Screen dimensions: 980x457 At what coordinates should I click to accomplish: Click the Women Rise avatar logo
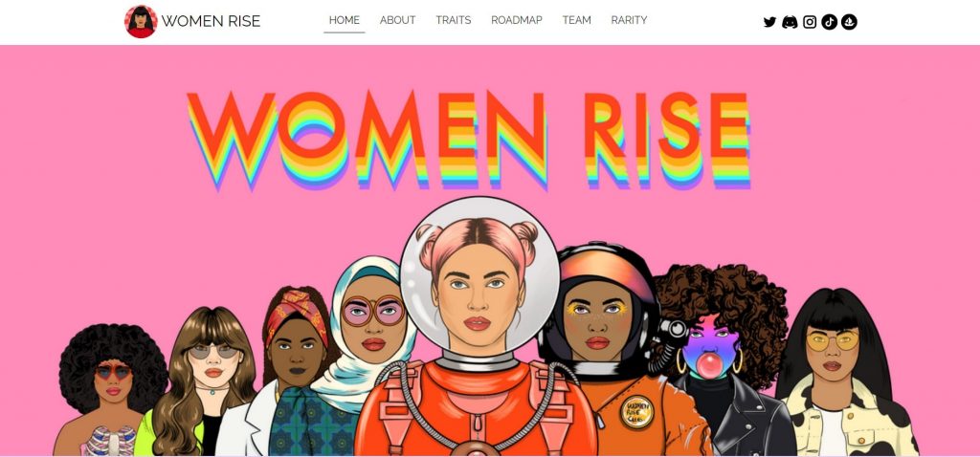tap(142, 21)
